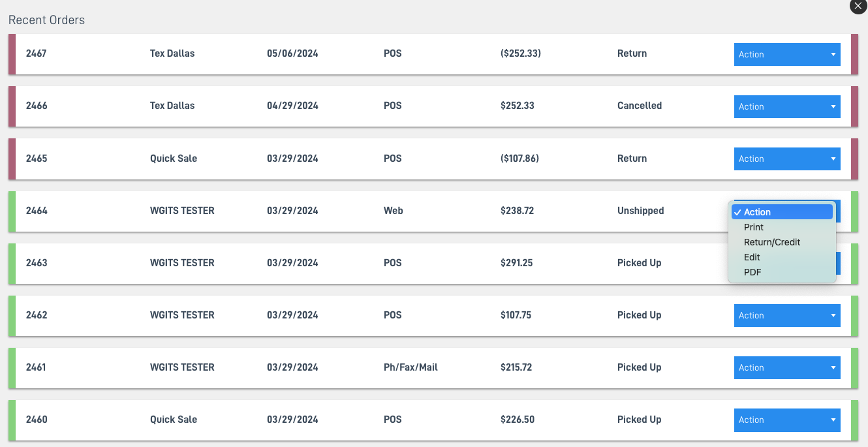The height and width of the screenshot is (447, 868).
Task: Expand Action dropdown for order 2460
Action: (787, 420)
